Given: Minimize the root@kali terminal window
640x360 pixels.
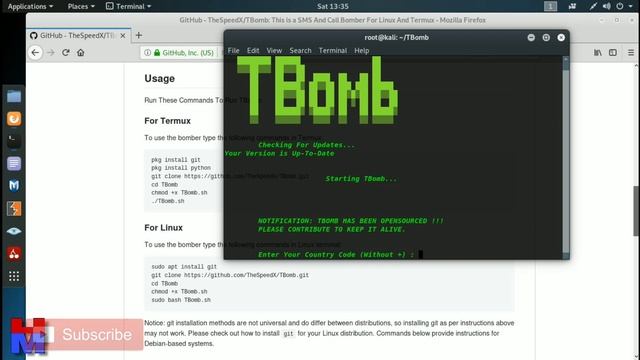Looking at the screenshot, I should pyautogui.click(x=531, y=38).
